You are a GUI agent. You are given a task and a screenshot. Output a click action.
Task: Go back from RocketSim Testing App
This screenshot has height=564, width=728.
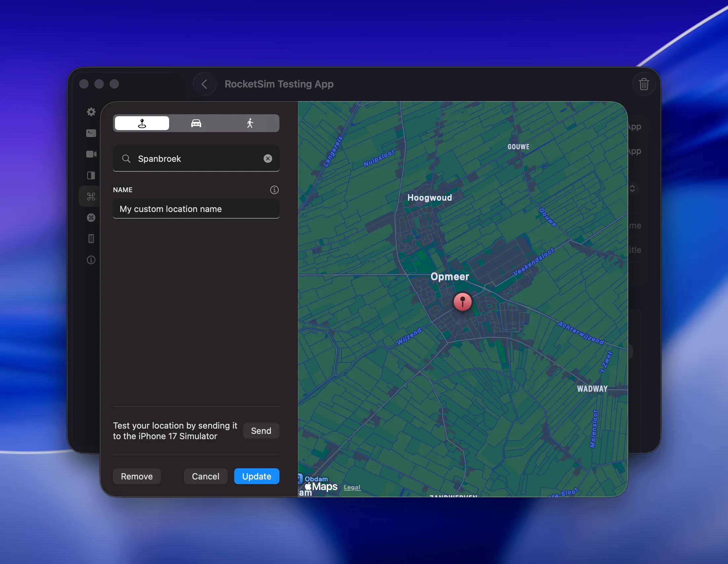coord(205,84)
